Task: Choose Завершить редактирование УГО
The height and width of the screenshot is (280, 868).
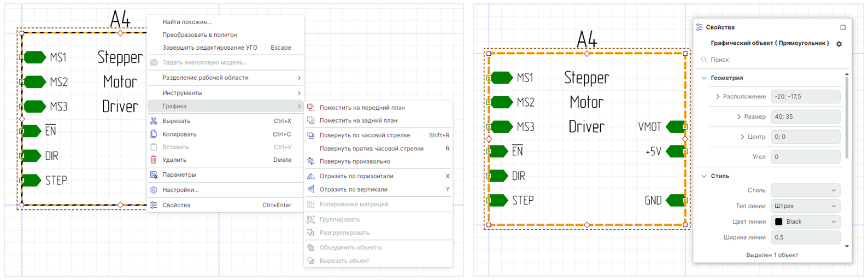Action: pos(209,48)
